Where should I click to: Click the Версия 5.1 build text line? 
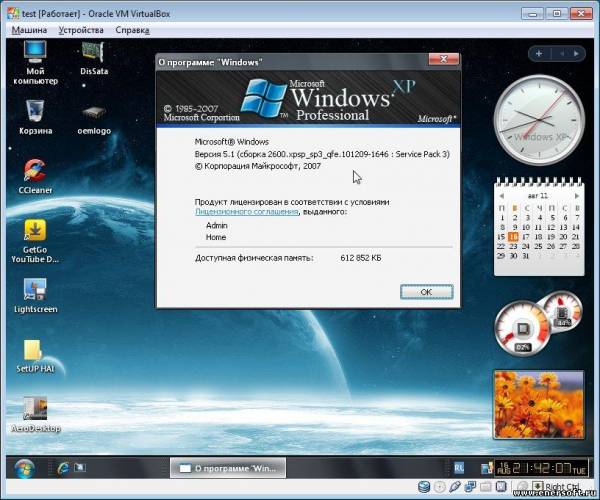[322, 154]
